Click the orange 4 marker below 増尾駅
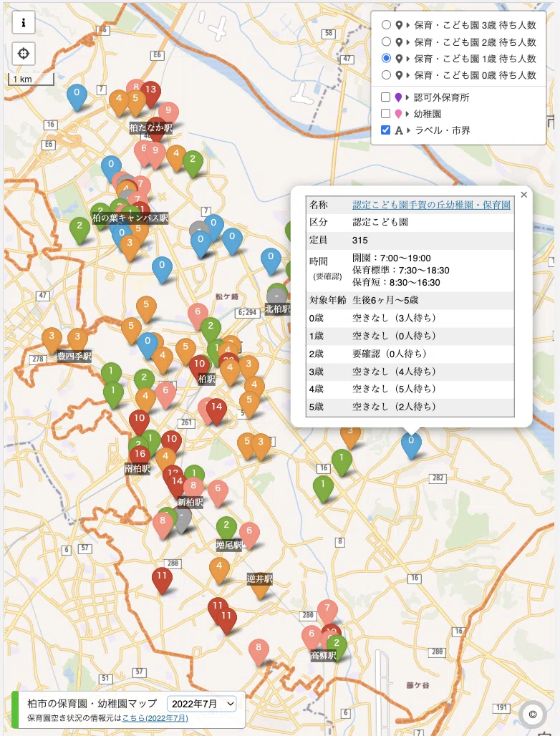 (218, 569)
